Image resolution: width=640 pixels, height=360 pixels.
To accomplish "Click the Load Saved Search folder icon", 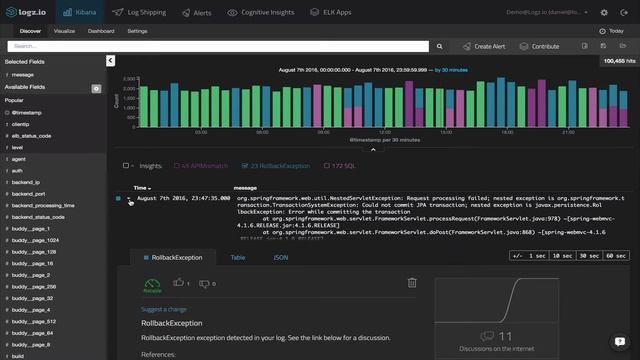I will point(622,46).
